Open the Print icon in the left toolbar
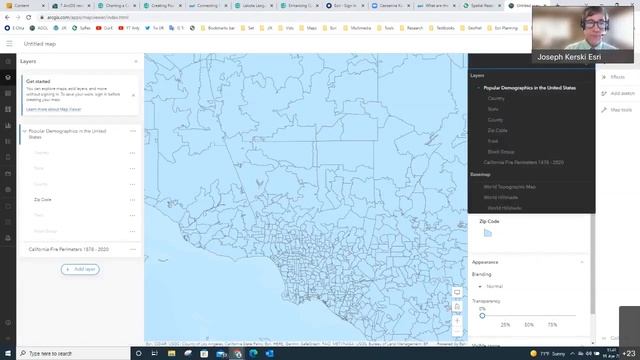The height and width of the screenshot is (360, 640). 8,238
